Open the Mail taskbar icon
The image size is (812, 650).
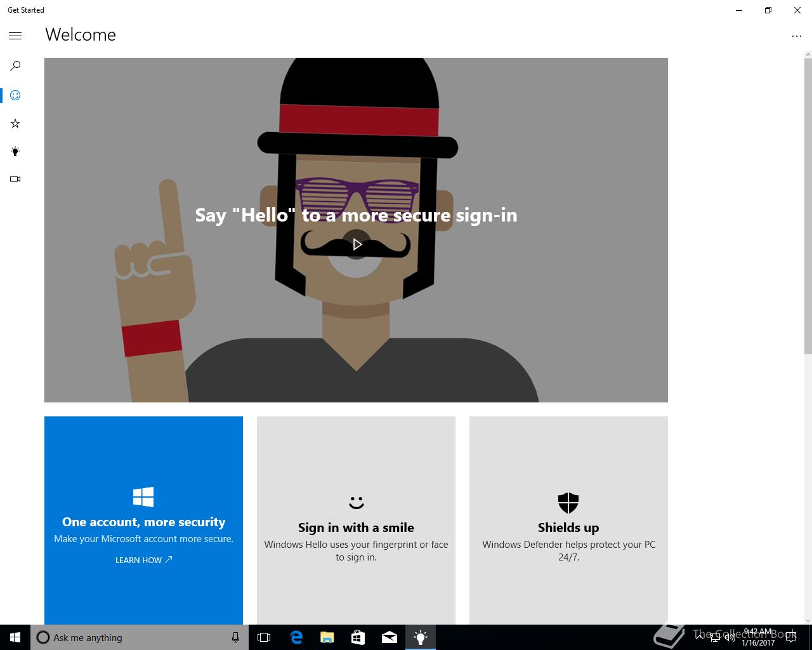pyautogui.click(x=389, y=637)
